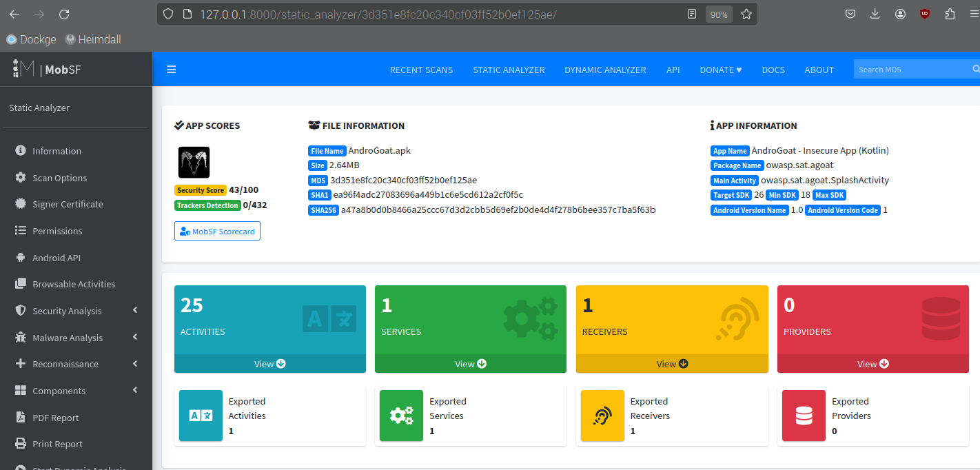Open the Recent Scans menu item
The width and height of the screenshot is (980, 470).
pyautogui.click(x=421, y=70)
